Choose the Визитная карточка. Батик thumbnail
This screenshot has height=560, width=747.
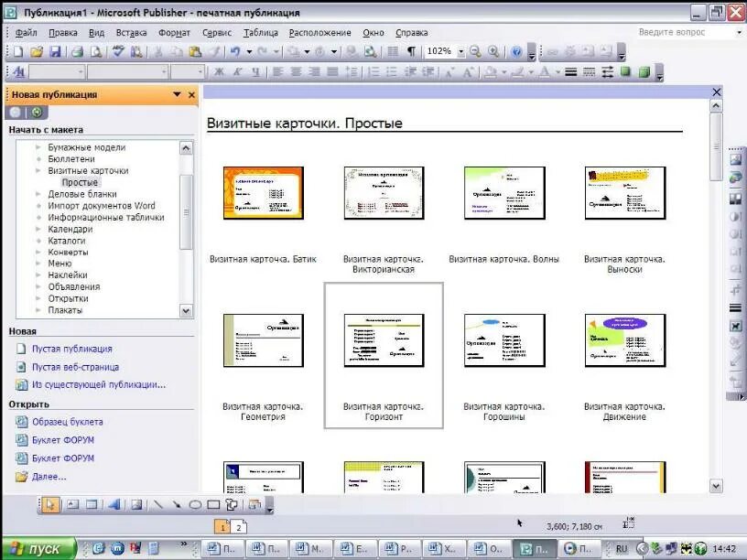[x=263, y=193]
